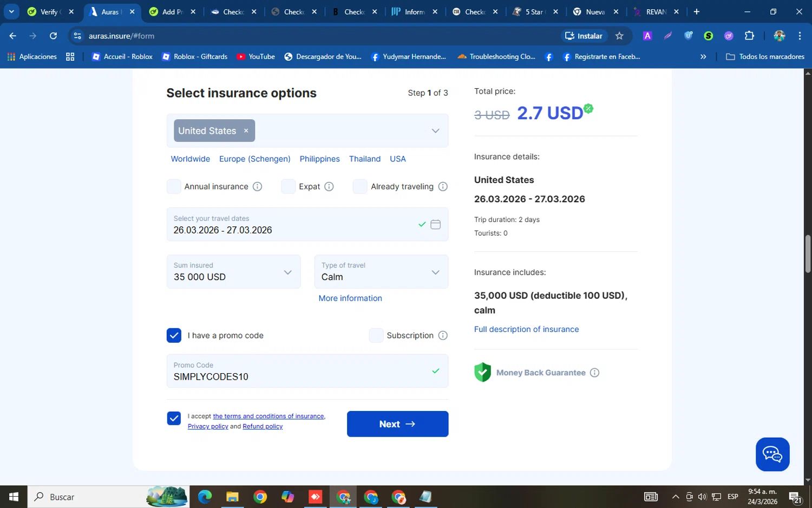Open Full description of insurance
Viewport: 812px width, 508px height.
(x=526, y=329)
